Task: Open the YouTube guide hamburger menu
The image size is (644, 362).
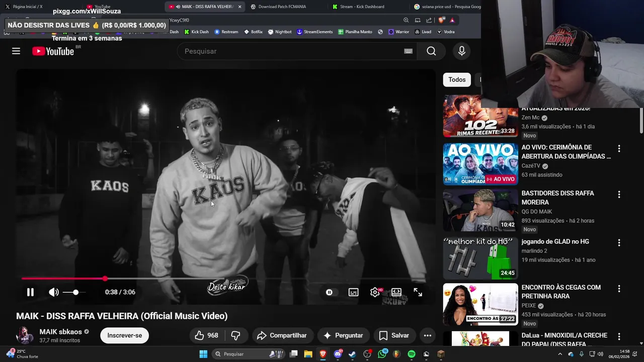Action: (16, 51)
